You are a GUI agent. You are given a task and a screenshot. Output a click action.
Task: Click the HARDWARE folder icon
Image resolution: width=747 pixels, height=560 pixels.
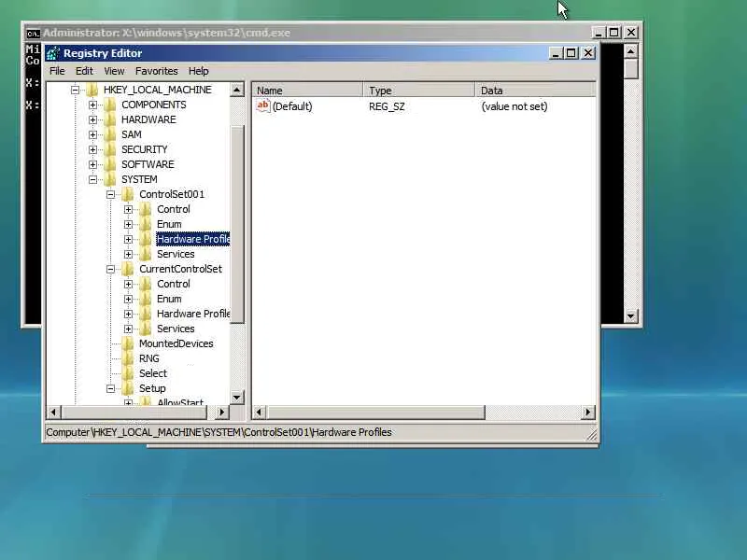(110, 119)
